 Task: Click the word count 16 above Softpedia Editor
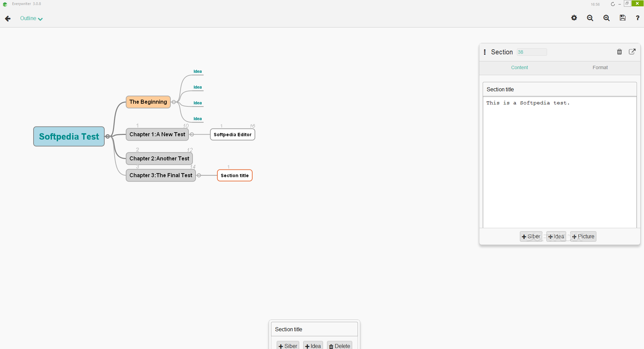tap(252, 126)
